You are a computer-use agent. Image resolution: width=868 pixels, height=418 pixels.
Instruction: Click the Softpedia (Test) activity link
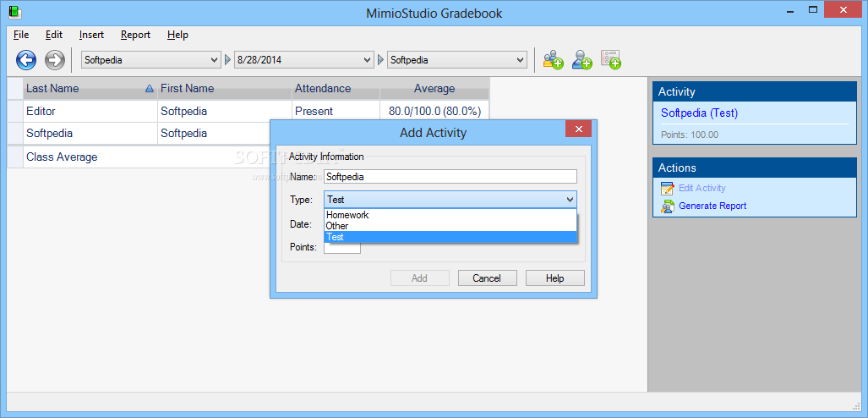click(699, 113)
